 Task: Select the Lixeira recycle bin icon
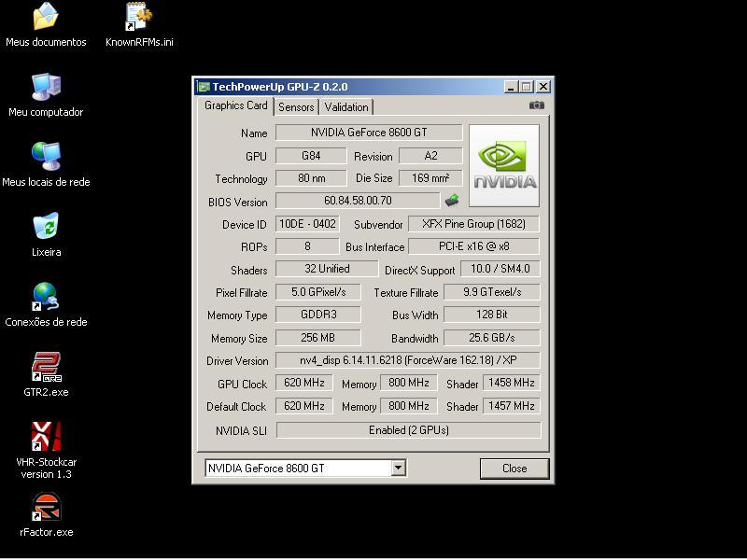coord(46,226)
